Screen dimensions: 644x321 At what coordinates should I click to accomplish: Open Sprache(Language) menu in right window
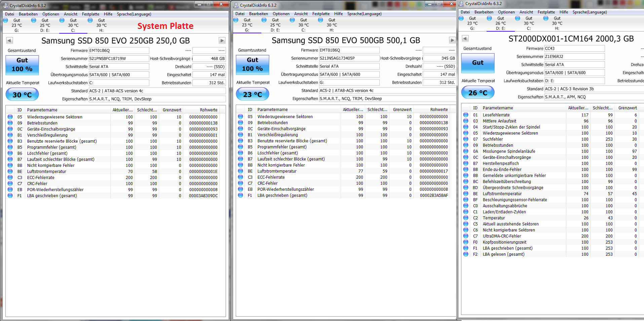[x=590, y=12]
